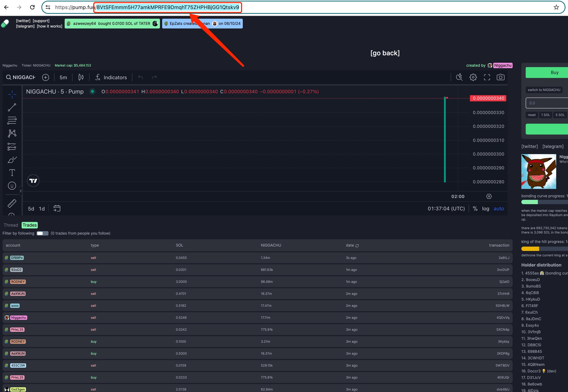Open the emoji icons tool
Screen dimensions: 568x392
(12, 186)
